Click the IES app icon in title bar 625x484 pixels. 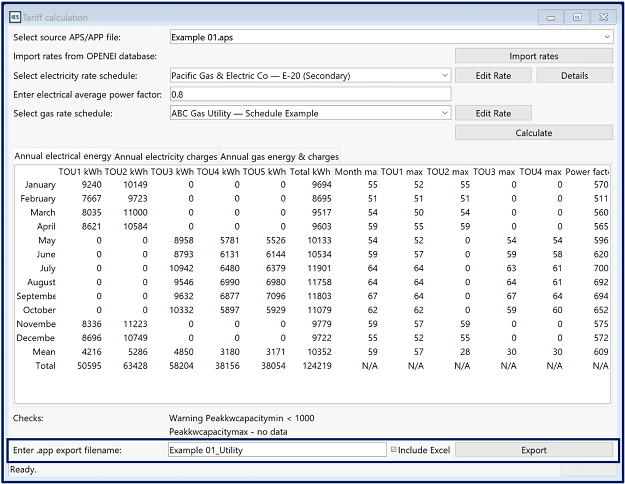[x=15, y=17]
